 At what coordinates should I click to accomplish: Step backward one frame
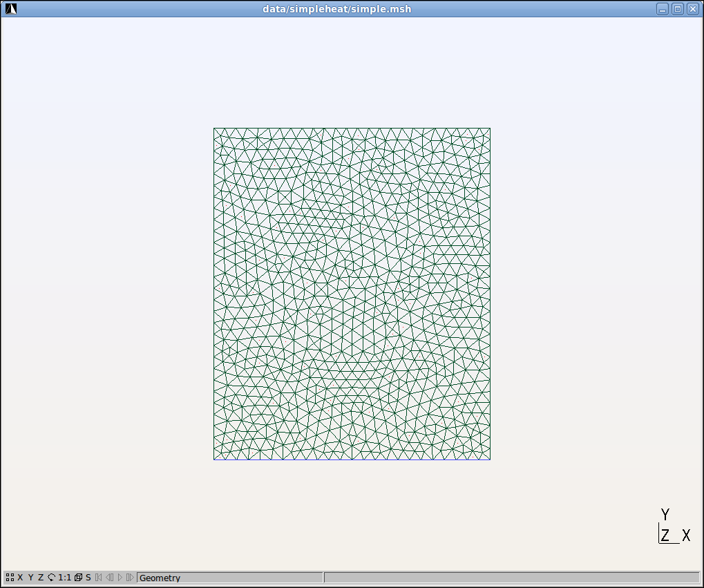(x=109, y=578)
